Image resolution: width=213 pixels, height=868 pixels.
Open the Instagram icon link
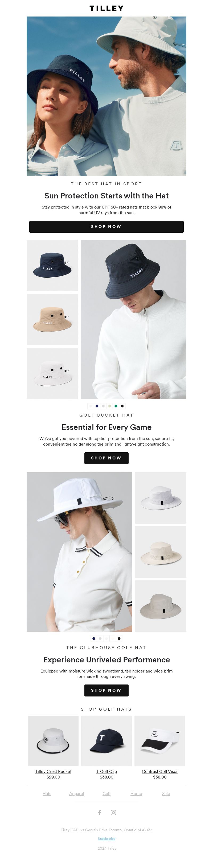pyautogui.click(x=114, y=812)
